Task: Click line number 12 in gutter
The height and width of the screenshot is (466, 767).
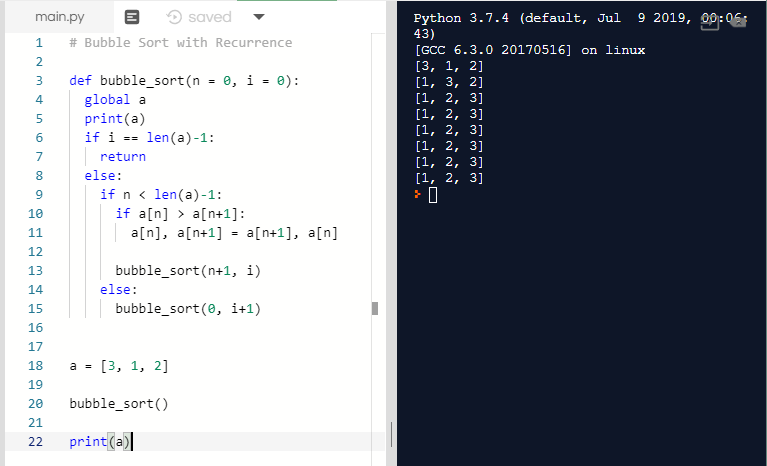Action: click(x=35, y=252)
